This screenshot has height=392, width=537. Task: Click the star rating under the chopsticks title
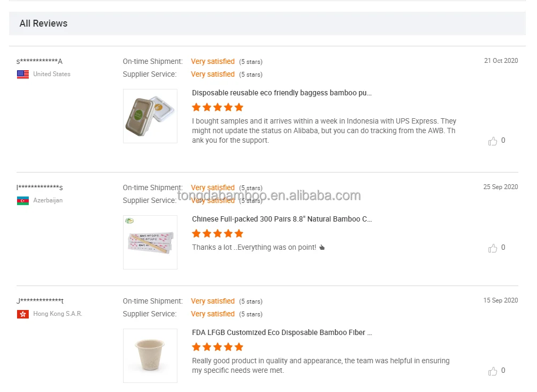point(217,233)
